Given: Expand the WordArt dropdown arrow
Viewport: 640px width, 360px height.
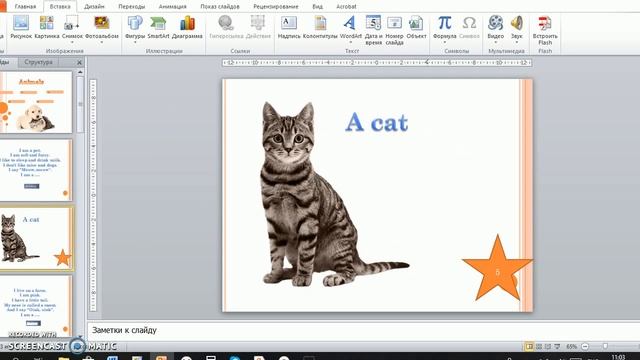Looking at the screenshot, I should click(351, 42).
